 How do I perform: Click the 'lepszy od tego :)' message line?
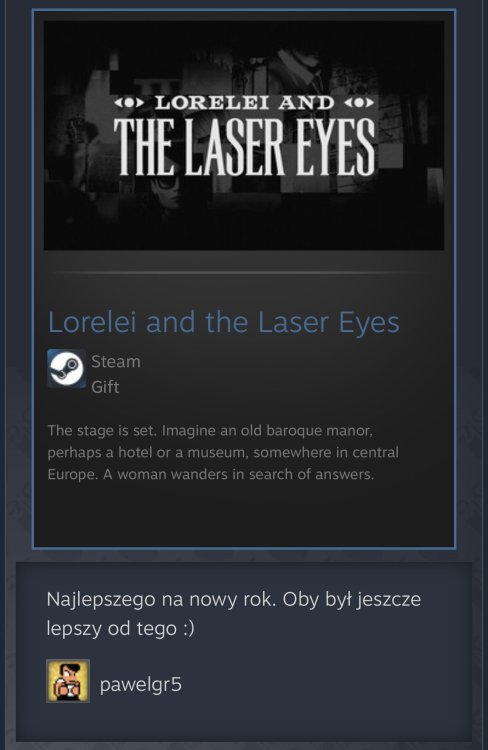point(121,628)
